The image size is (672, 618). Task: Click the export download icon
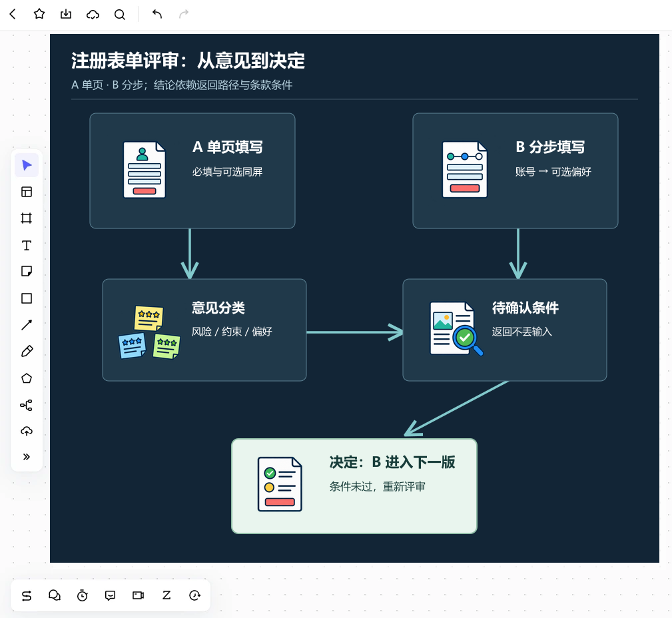[66, 14]
